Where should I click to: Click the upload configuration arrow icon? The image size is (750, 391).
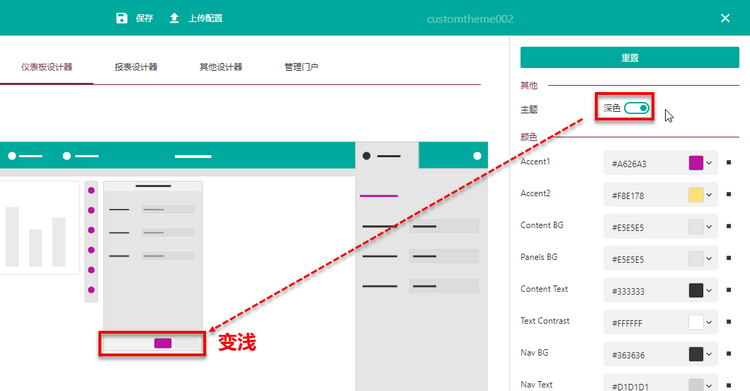(174, 18)
